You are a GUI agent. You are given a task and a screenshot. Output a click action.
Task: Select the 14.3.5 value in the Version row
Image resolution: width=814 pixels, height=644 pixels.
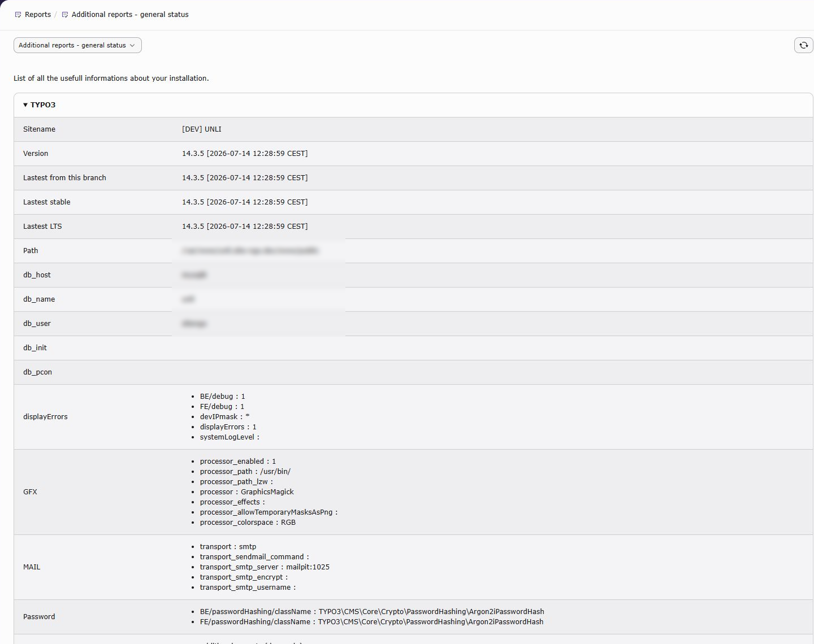pos(245,154)
